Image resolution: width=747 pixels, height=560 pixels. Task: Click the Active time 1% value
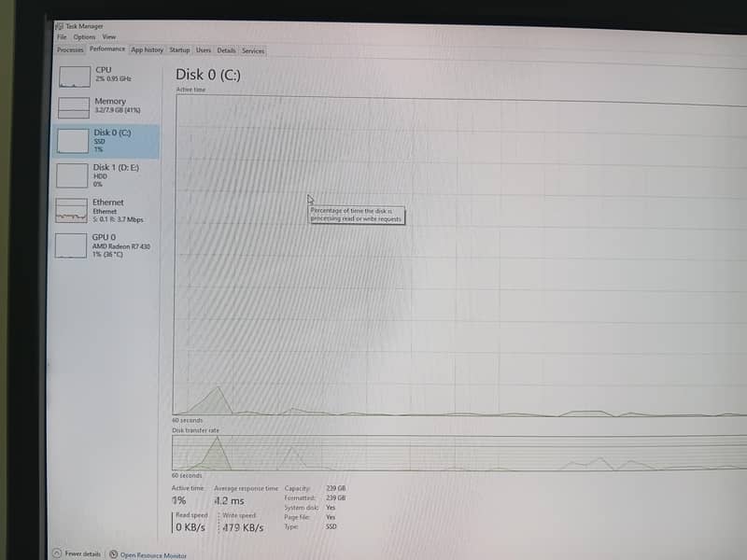pyautogui.click(x=179, y=500)
